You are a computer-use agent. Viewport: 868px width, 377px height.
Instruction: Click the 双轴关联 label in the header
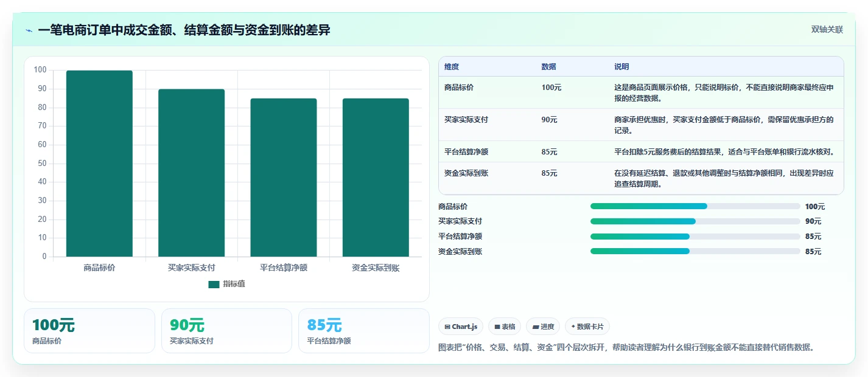click(827, 30)
